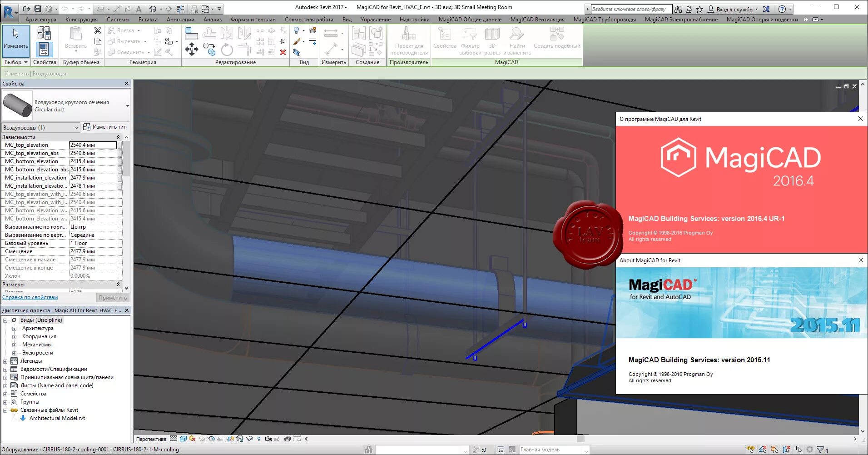
Task: Toggle Select Links in the status bar
Action: [751, 450]
